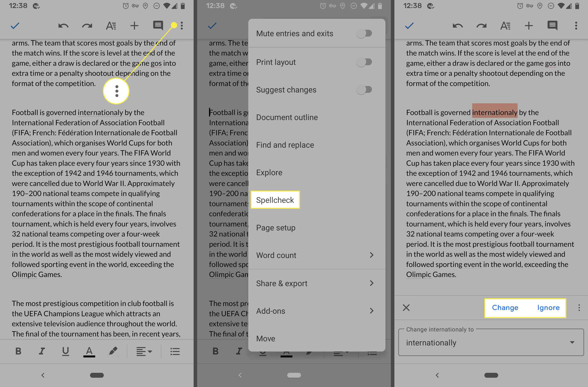Select Find and replace menu item
588x387 pixels.
coord(285,145)
